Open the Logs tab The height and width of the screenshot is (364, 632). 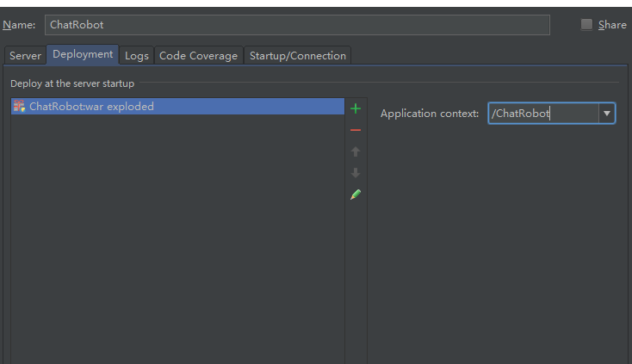point(137,56)
